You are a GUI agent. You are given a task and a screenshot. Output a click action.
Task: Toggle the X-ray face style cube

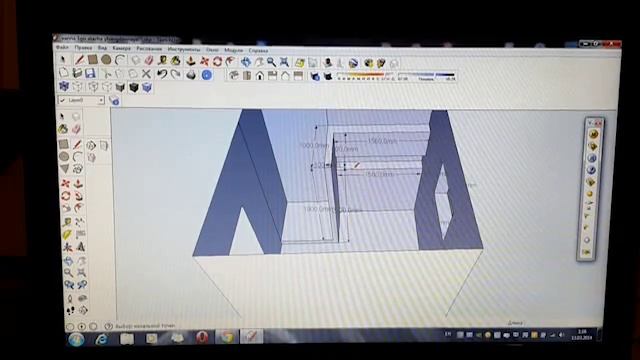pyautogui.click(x=64, y=86)
